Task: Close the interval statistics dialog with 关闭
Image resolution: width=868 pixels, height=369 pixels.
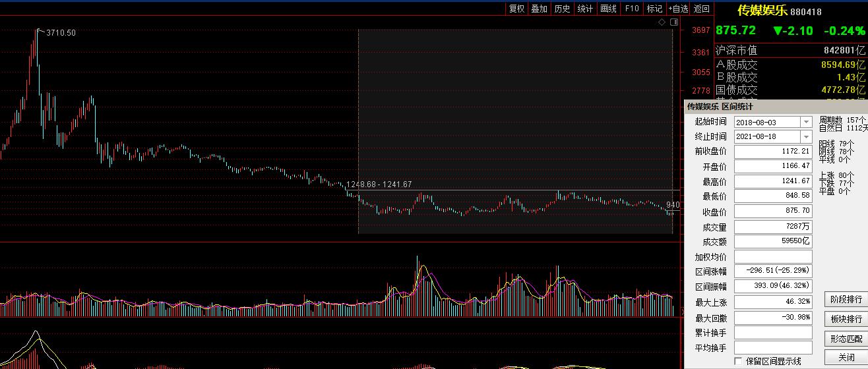Action: click(846, 357)
